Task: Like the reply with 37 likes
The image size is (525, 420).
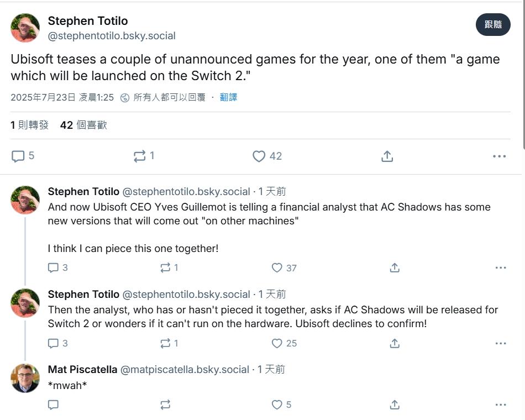Action: 277,267
